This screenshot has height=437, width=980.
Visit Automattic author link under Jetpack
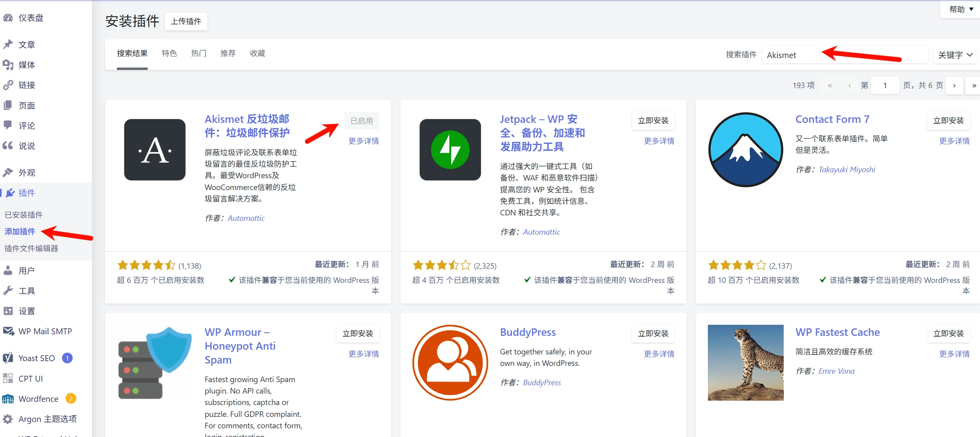tap(542, 232)
